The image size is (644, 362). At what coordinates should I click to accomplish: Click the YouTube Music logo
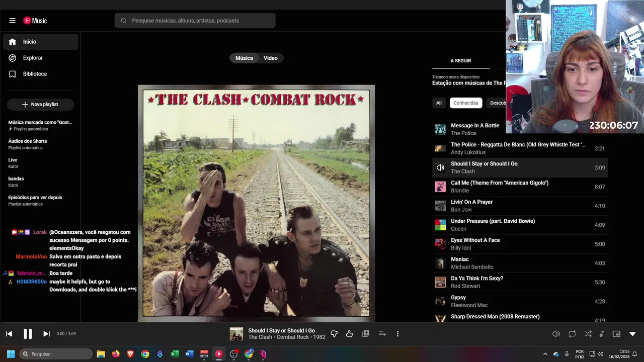click(35, 21)
